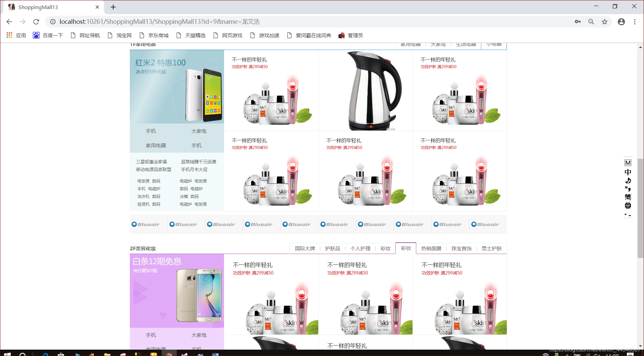Reload the ShoppingMall13 page
Image resolution: width=644 pixels, height=356 pixels.
pyautogui.click(x=36, y=21)
